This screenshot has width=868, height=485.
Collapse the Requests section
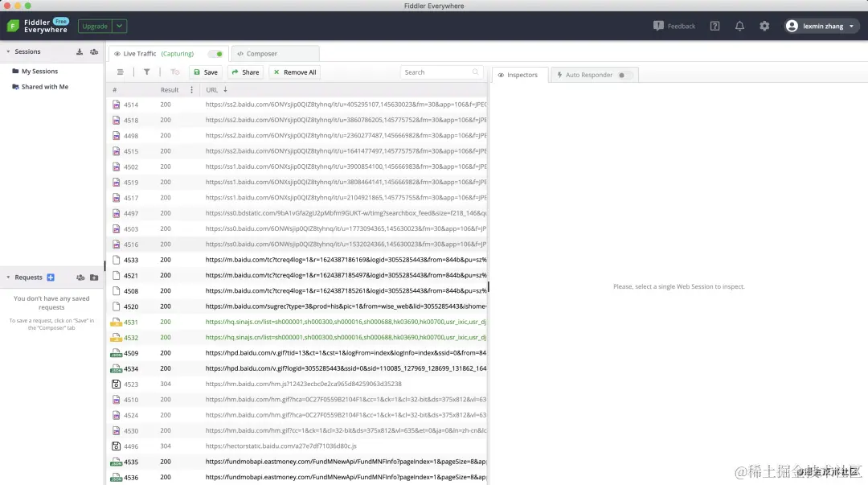(8, 277)
